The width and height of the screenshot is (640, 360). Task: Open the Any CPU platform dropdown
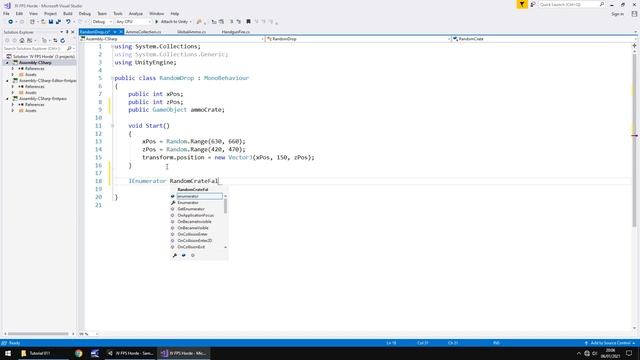click(133, 22)
